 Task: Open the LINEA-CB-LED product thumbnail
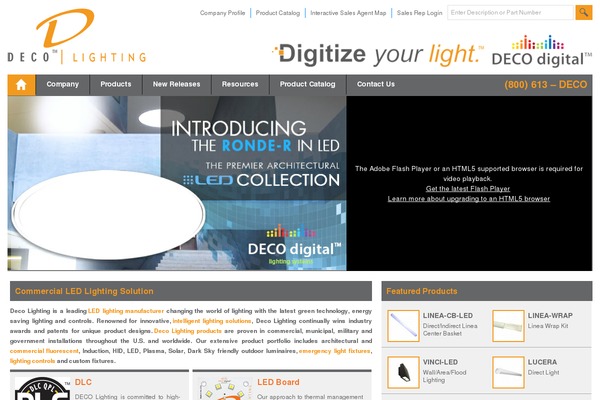403,326
